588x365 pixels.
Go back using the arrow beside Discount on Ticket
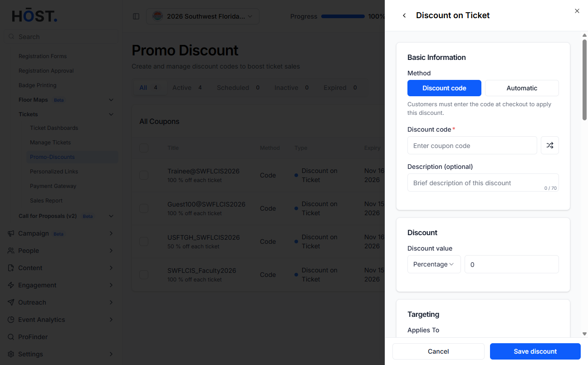404,15
